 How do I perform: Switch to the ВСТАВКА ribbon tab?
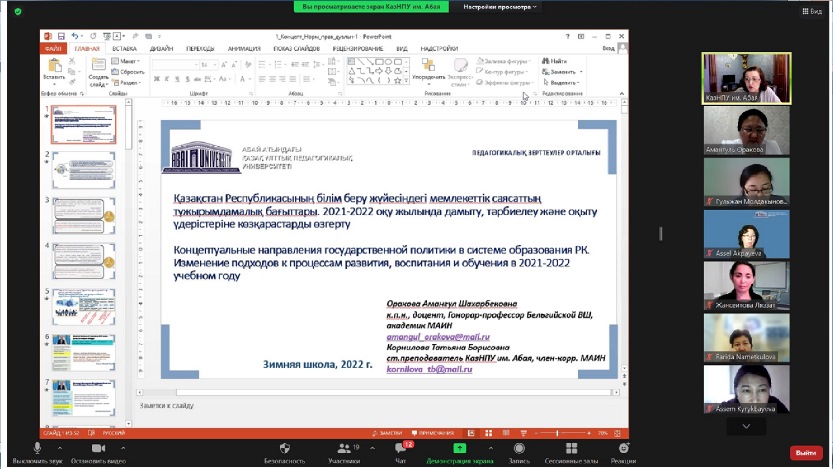click(x=125, y=48)
